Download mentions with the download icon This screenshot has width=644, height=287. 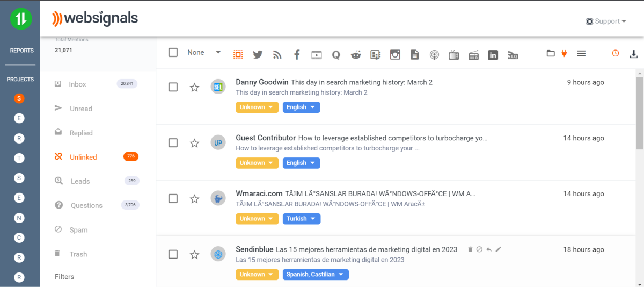click(x=634, y=54)
